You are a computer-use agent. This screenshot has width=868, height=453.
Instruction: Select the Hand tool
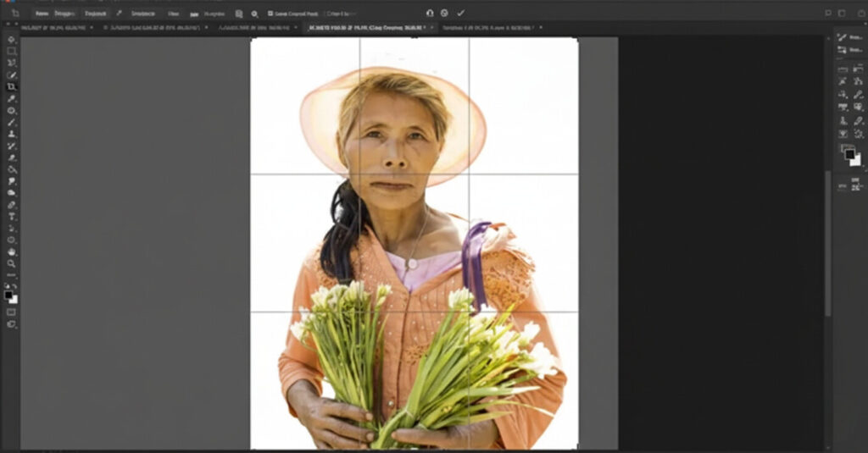pos(11,251)
